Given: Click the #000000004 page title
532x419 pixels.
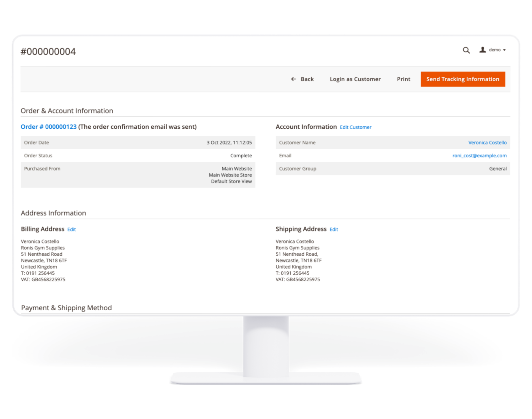Looking at the screenshot, I should (x=48, y=52).
